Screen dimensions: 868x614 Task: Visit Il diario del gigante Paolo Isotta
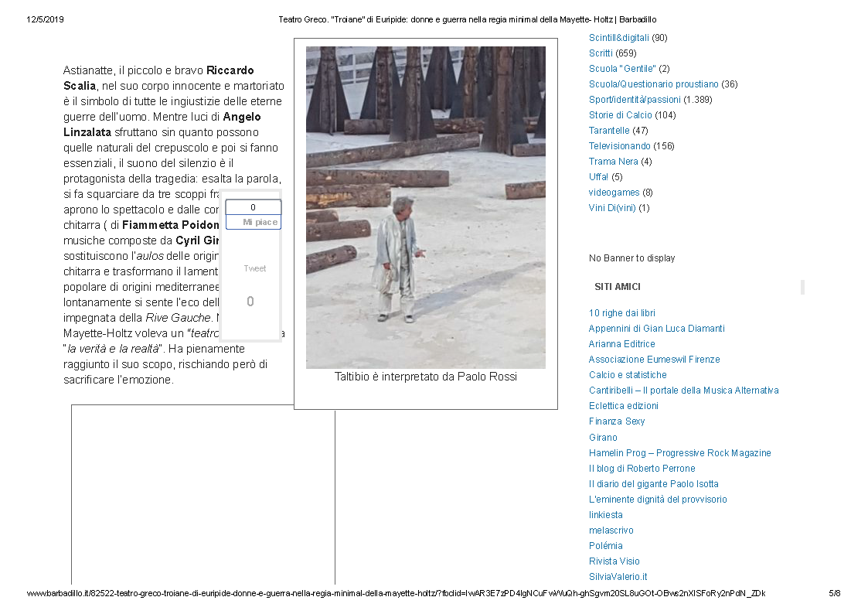[x=654, y=484]
